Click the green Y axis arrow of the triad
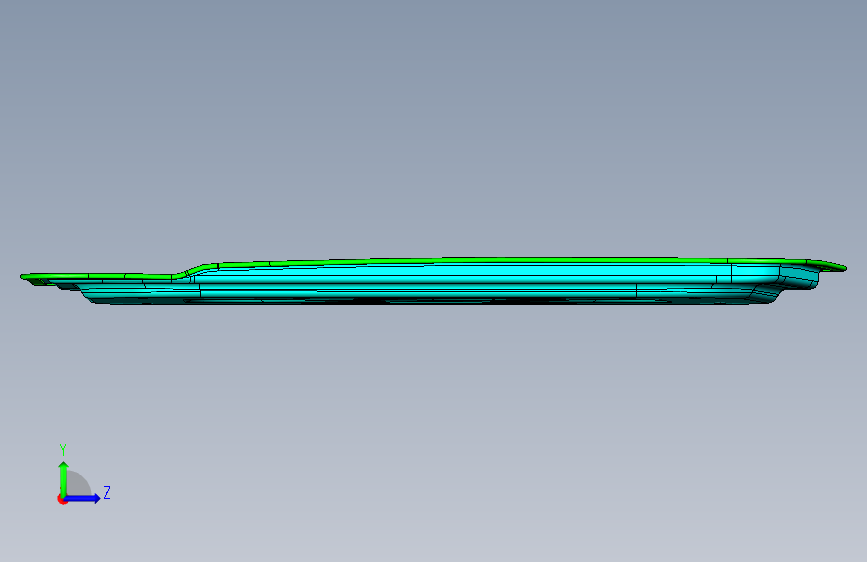Viewport: 867px width, 562px height. point(64,479)
